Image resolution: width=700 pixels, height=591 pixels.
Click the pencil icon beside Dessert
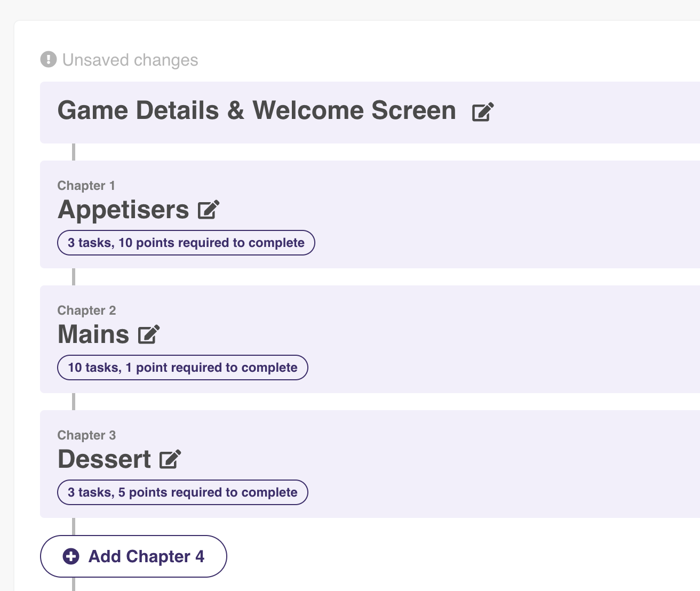pos(171,459)
